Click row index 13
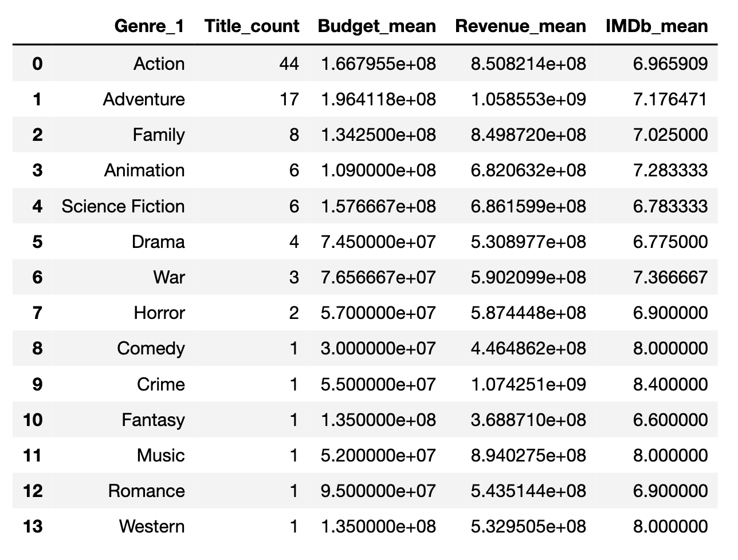The image size is (738, 560). tap(33, 526)
